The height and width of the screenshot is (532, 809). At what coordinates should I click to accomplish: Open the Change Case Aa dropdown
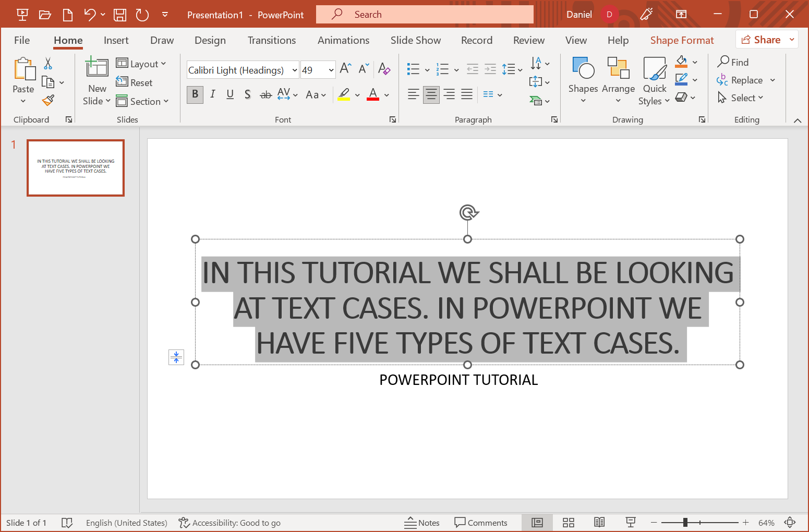coord(316,95)
